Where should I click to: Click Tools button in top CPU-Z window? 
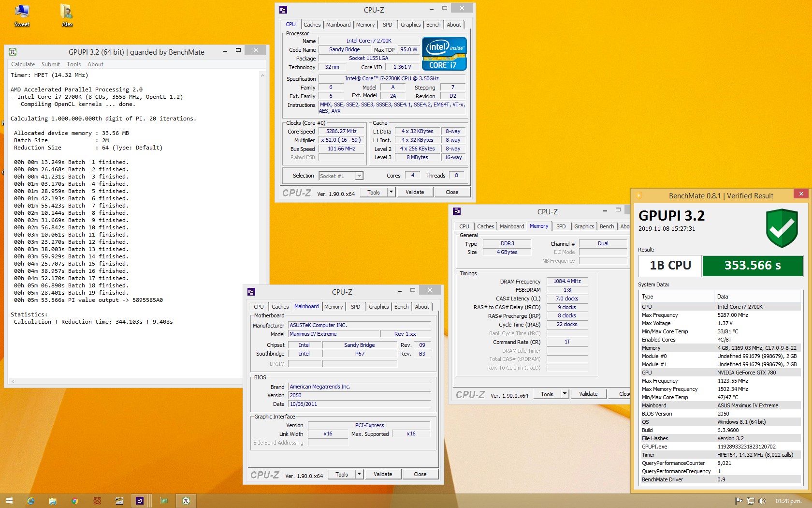click(x=374, y=192)
